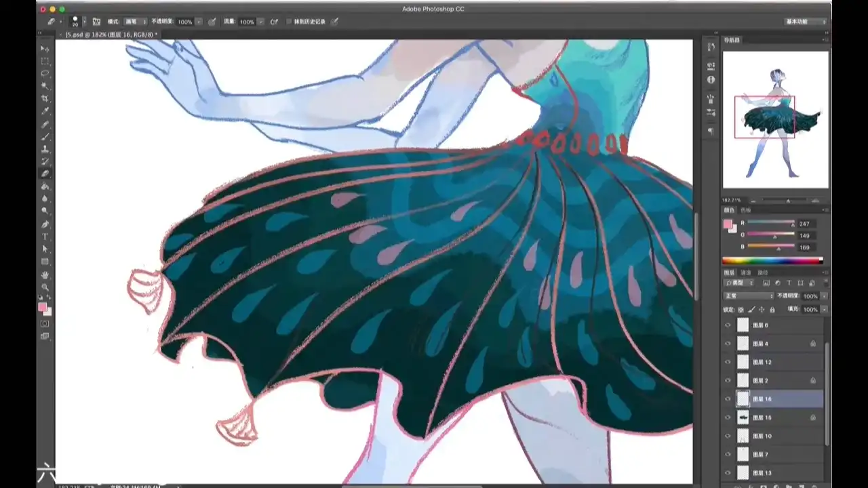This screenshot has height=488, width=868.
Task: Click the navigator preview thumbnail
Action: pyautogui.click(x=775, y=120)
